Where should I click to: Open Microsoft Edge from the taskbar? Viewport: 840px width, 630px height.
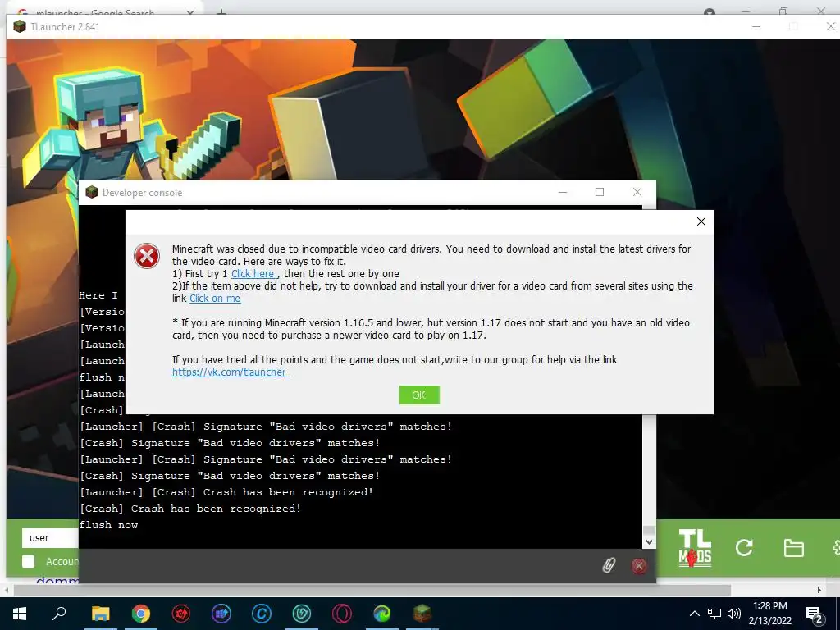tap(382, 613)
